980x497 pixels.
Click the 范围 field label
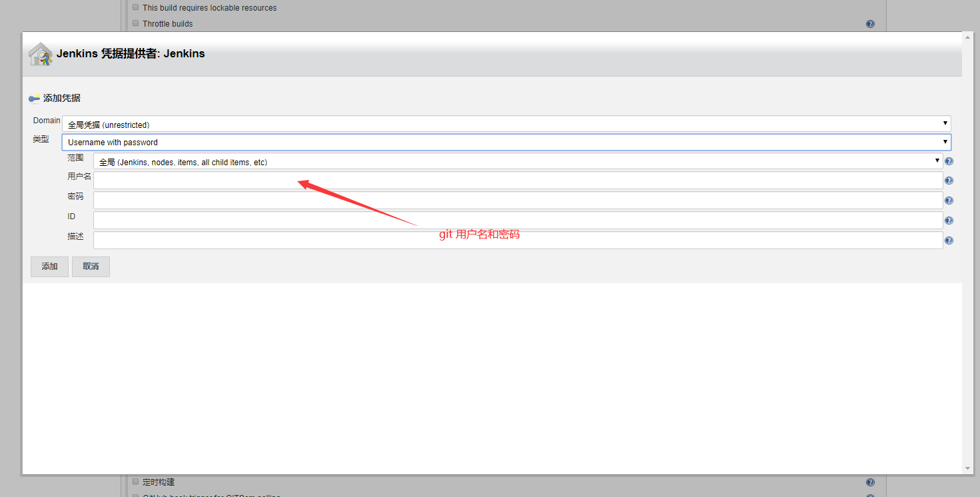75,158
